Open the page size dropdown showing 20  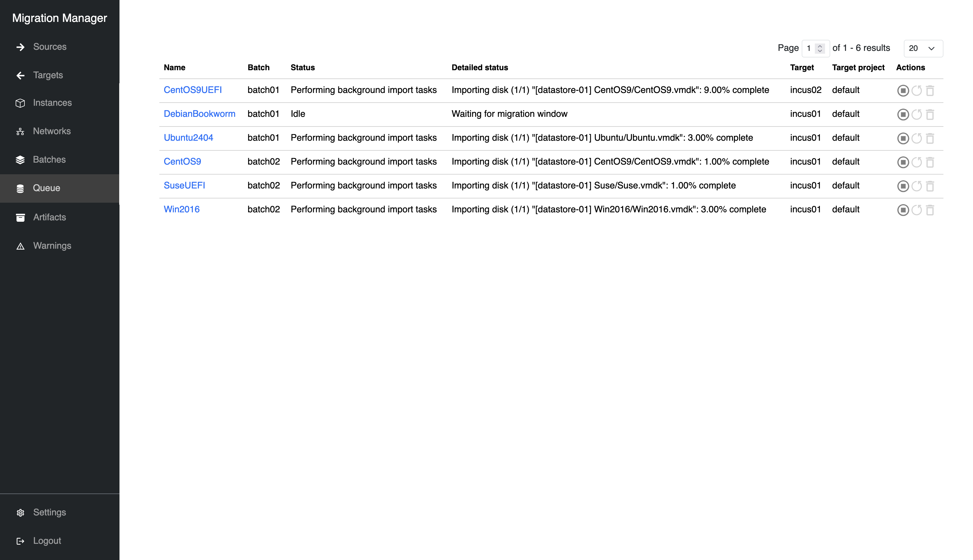tap(923, 48)
